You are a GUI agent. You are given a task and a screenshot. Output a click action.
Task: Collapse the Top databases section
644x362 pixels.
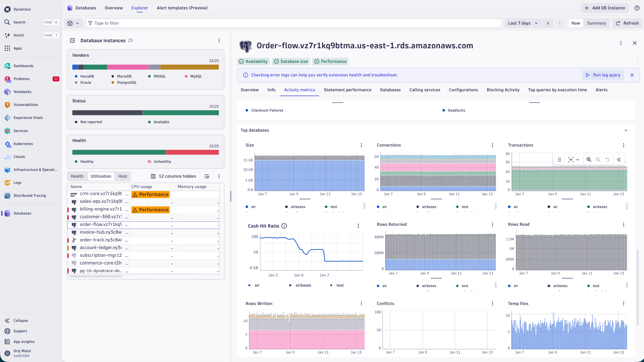pyautogui.click(x=626, y=130)
